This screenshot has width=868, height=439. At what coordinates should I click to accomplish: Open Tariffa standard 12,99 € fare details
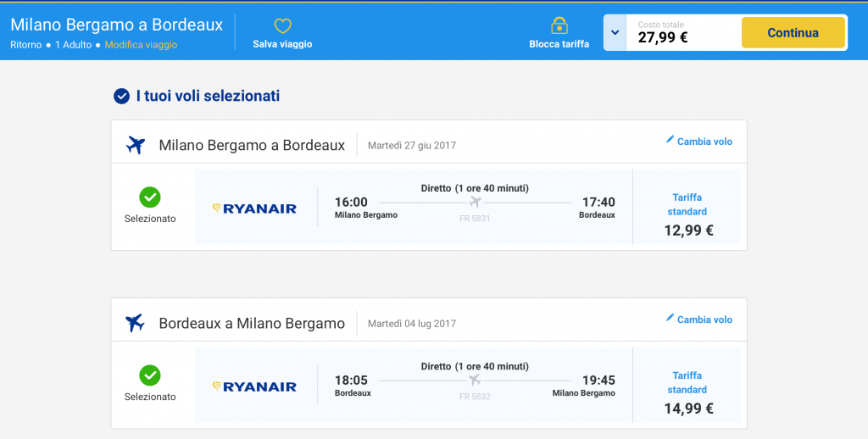pos(687,214)
